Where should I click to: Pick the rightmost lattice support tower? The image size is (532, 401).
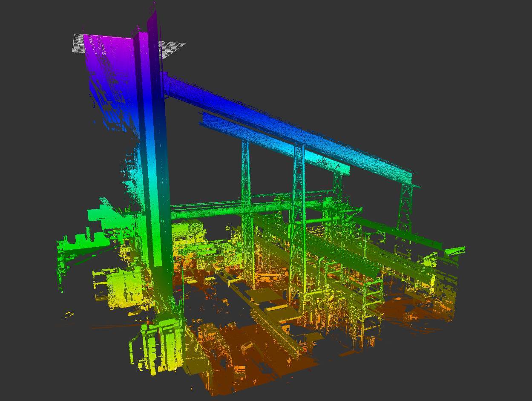click(405, 209)
